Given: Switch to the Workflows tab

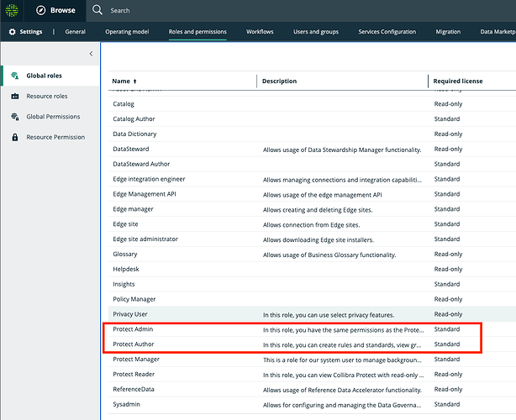Looking at the screenshot, I should pyautogui.click(x=260, y=32).
